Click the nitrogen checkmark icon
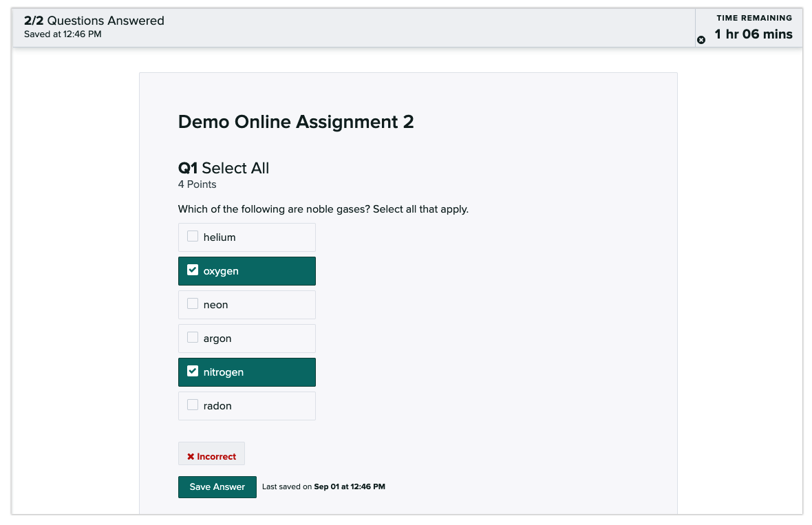Screen dimensions: 812x525 tap(193, 371)
